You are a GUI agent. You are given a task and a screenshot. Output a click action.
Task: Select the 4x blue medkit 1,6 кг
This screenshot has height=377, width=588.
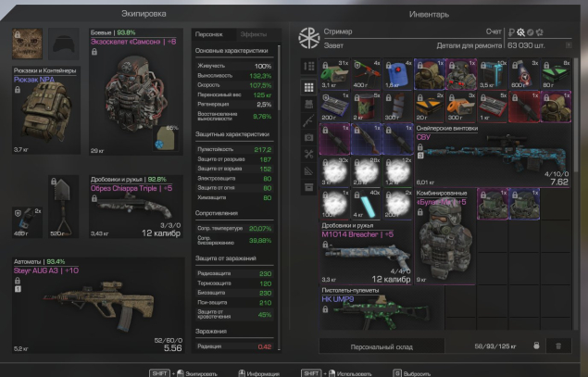[x=398, y=74]
